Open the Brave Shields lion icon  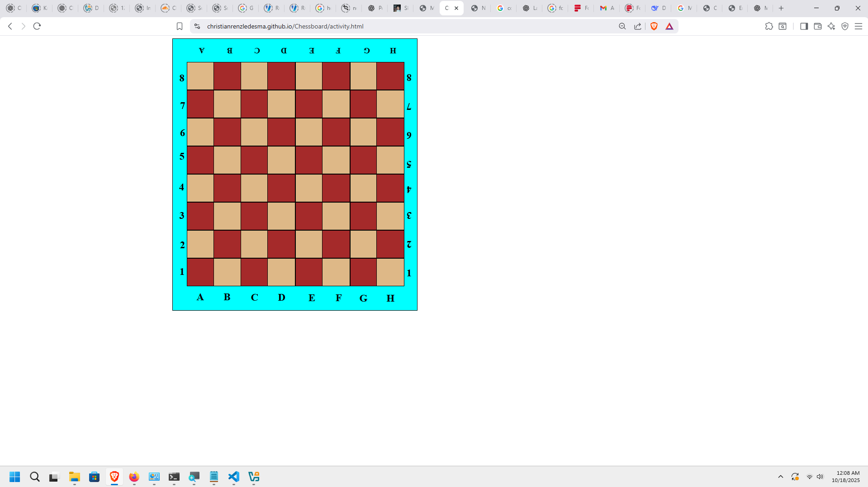pos(654,26)
